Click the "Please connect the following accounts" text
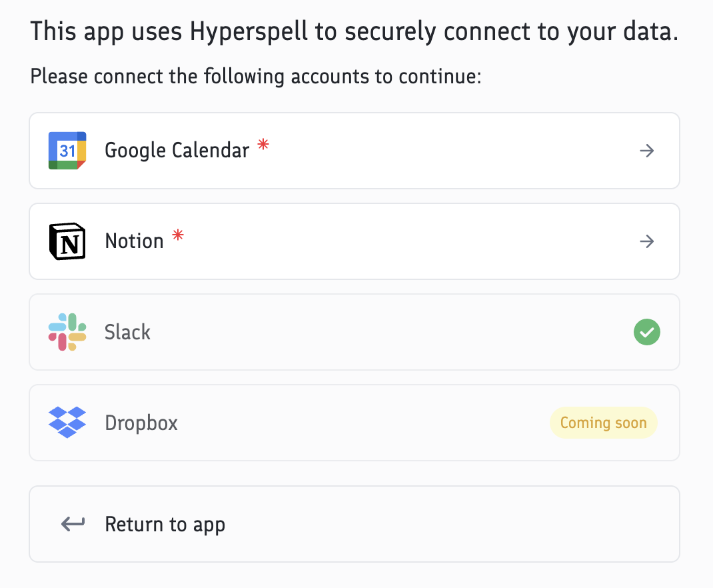This screenshot has height=588, width=713. (255, 76)
